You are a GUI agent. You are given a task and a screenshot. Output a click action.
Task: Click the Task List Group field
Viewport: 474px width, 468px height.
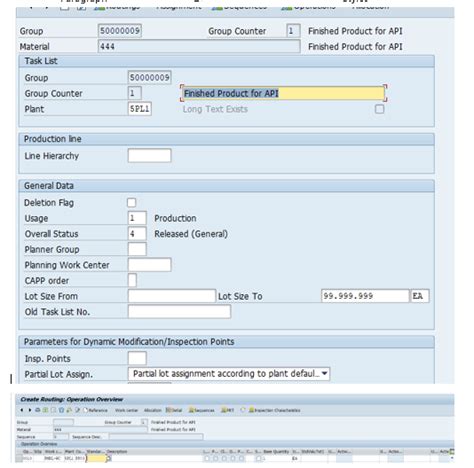149,77
